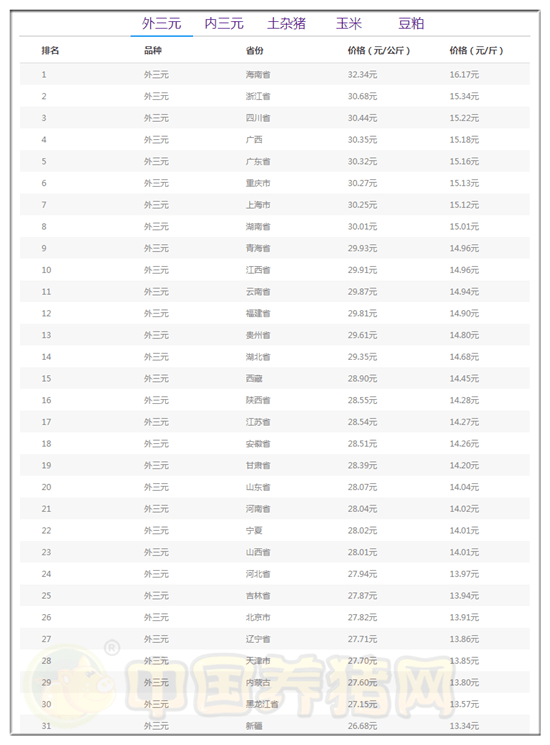Click the pig logo watermark icon
This screenshot has height=745, width=550.
click(71, 682)
